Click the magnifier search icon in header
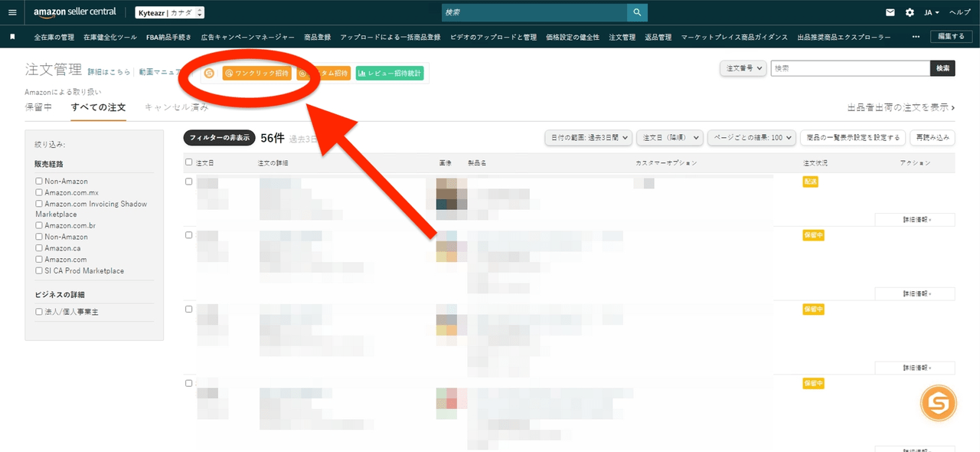Image resolution: width=980 pixels, height=452 pixels. point(637,12)
